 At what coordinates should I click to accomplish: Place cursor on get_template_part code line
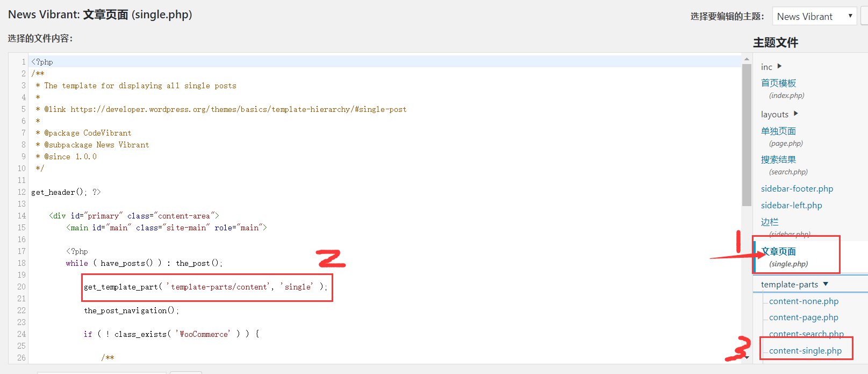pyautogui.click(x=205, y=287)
